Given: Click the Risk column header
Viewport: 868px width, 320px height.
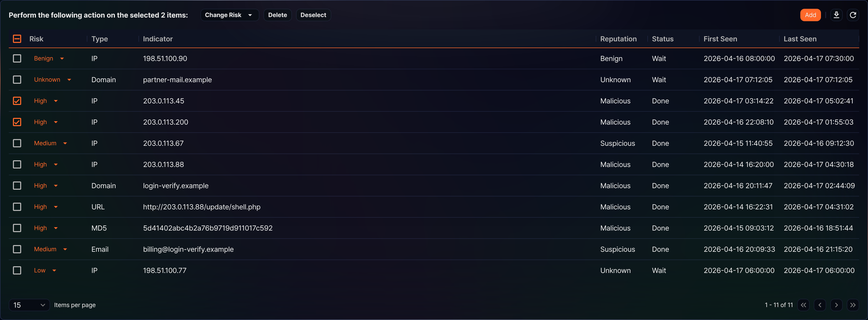Looking at the screenshot, I should (36, 39).
